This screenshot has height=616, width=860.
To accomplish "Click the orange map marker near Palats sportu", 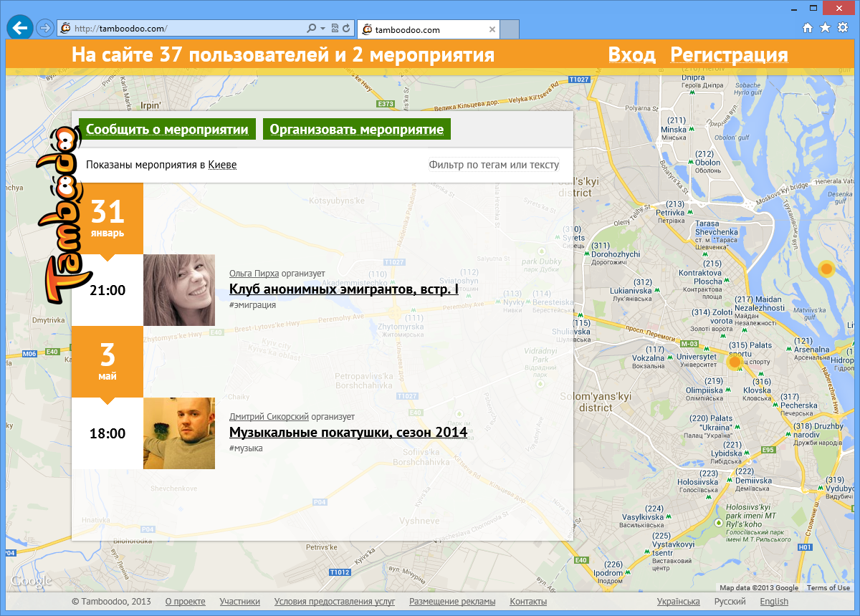I will pos(734,362).
